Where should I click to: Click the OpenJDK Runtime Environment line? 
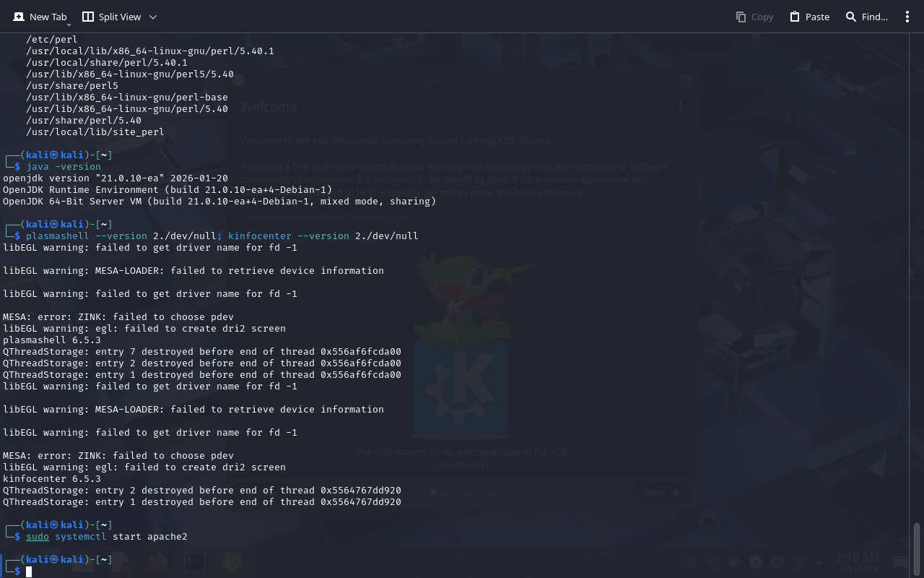pyautogui.click(x=167, y=190)
